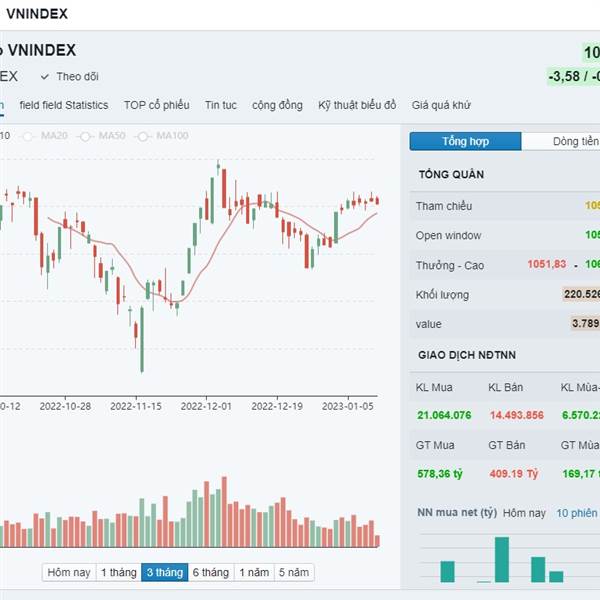Screen dimensions: 600x600
Task: Click the 2023-01-05 date axis label
Action: [347, 406]
